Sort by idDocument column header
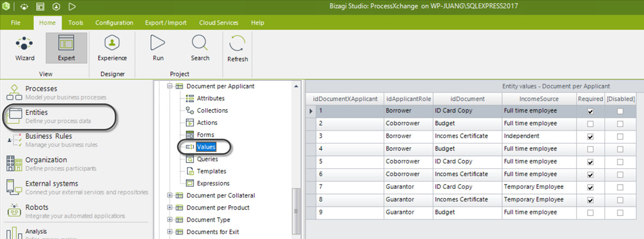The height and width of the screenshot is (239, 644). click(467, 99)
